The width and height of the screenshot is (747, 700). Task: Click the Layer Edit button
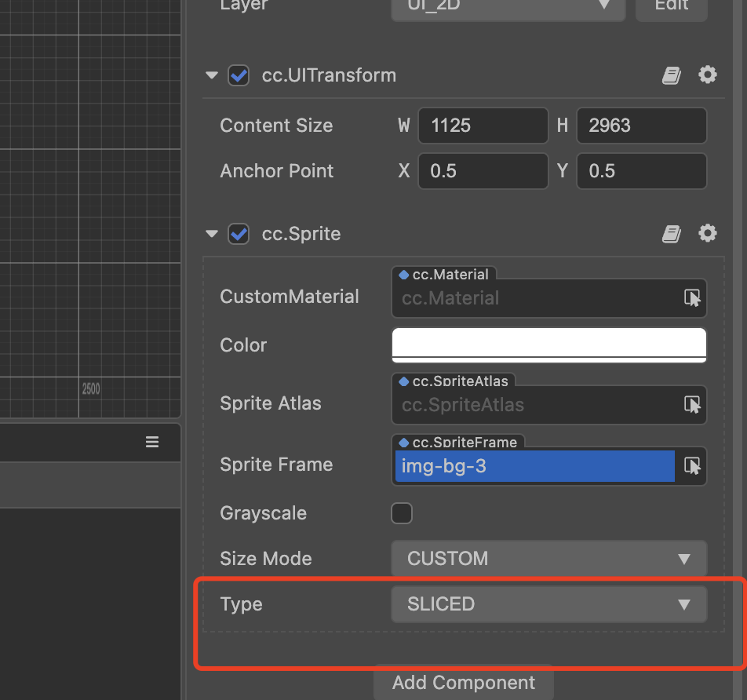pos(671,6)
